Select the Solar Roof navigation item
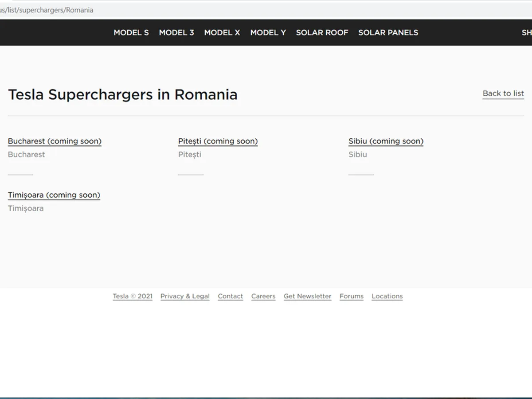Image resolution: width=532 pixels, height=399 pixels. [322, 32]
